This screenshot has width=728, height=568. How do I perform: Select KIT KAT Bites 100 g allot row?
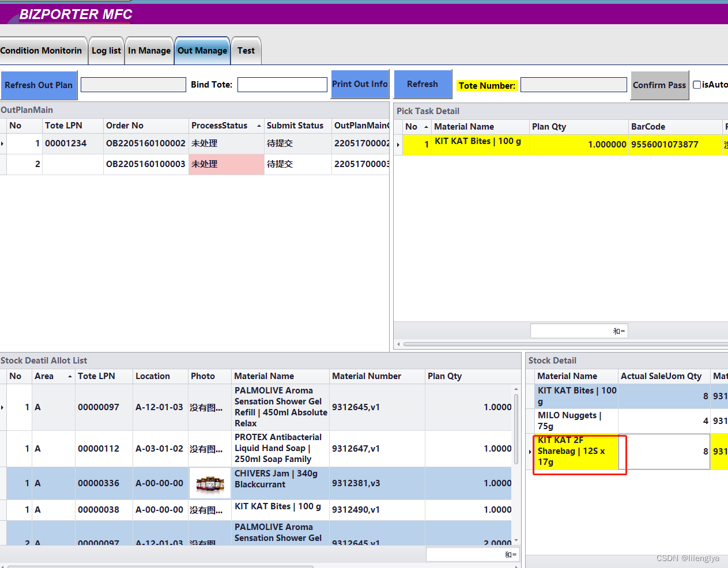point(256,510)
